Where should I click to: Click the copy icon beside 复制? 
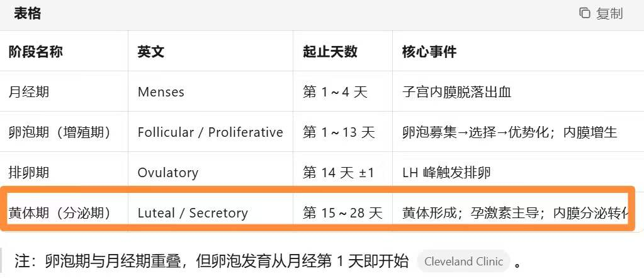pos(585,13)
